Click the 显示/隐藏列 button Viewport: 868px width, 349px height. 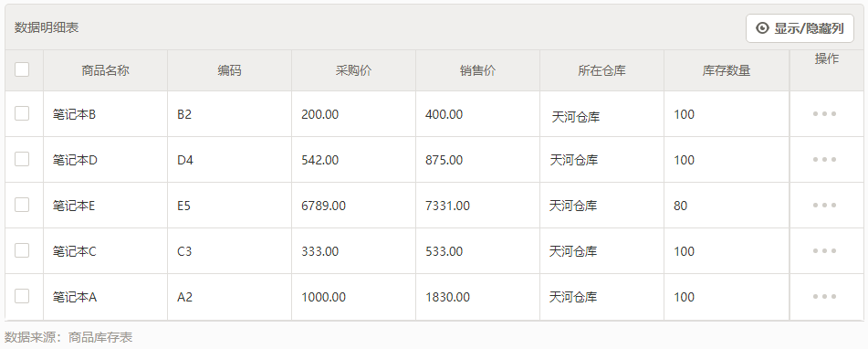[800, 28]
